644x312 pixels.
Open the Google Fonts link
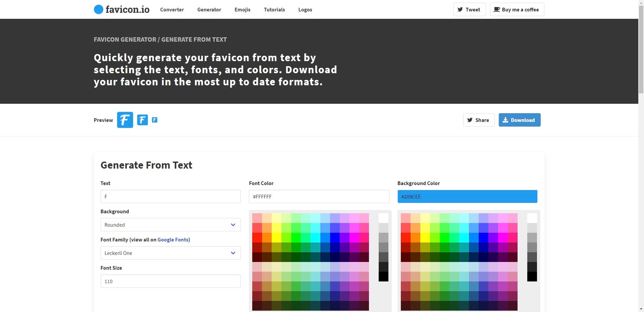click(x=173, y=239)
